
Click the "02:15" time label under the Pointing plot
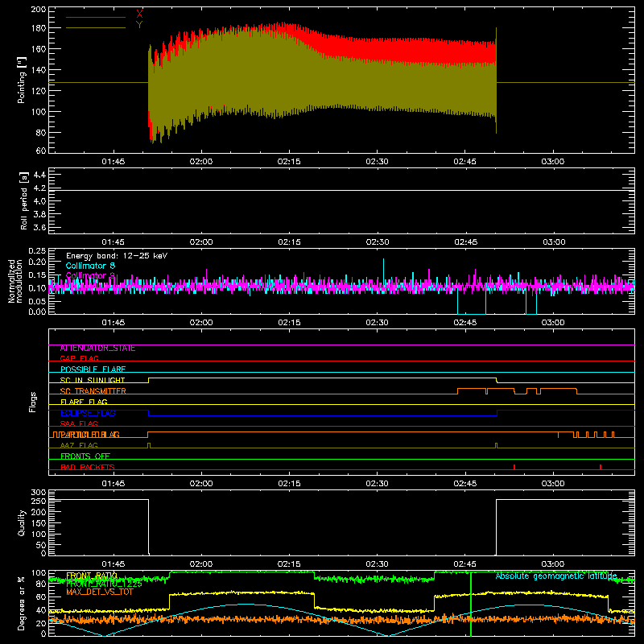tap(289, 162)
